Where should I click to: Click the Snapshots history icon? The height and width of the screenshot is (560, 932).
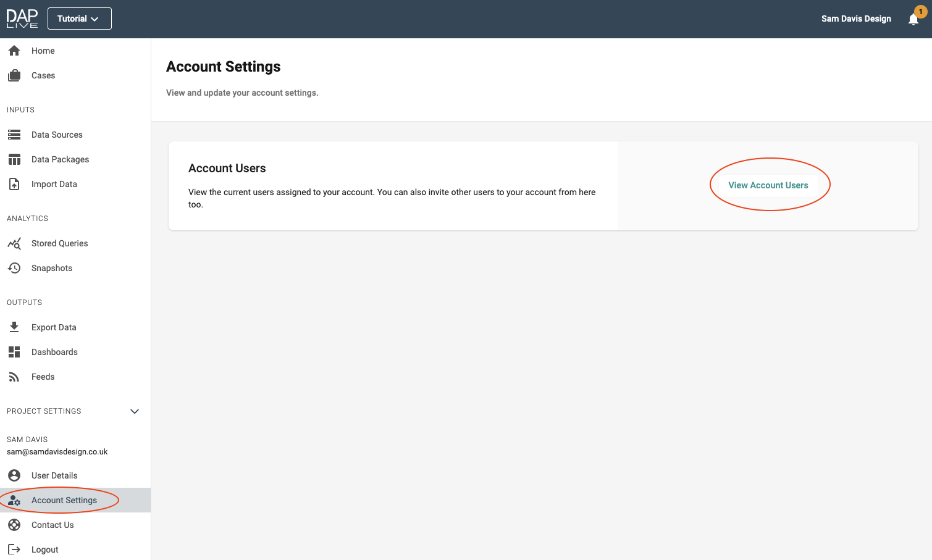(x=14, y=268)
